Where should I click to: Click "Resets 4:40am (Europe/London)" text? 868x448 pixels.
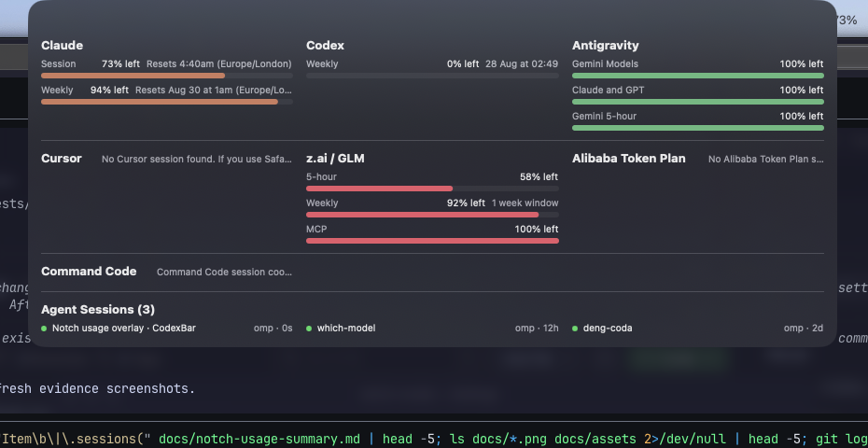point(218,63)
